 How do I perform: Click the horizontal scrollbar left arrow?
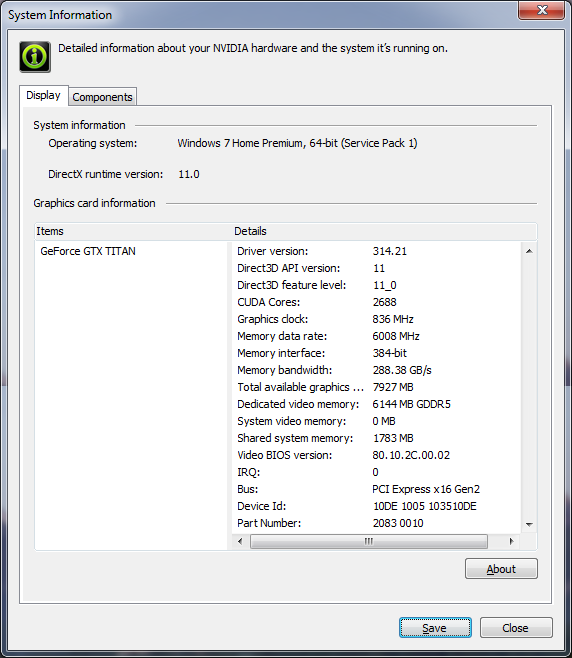click(240, 541)
